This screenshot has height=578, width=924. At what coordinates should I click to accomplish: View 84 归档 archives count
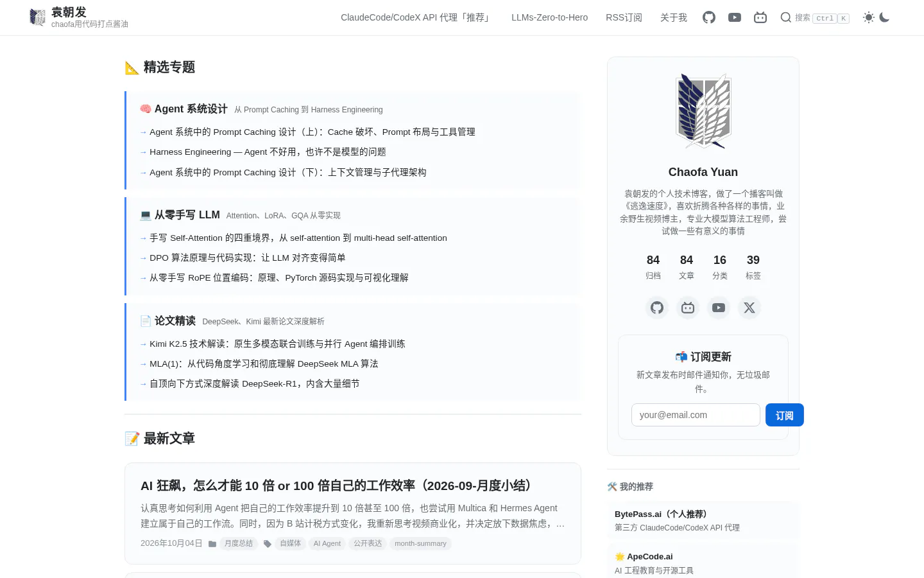pyautogui.click(x=653, y=267)
